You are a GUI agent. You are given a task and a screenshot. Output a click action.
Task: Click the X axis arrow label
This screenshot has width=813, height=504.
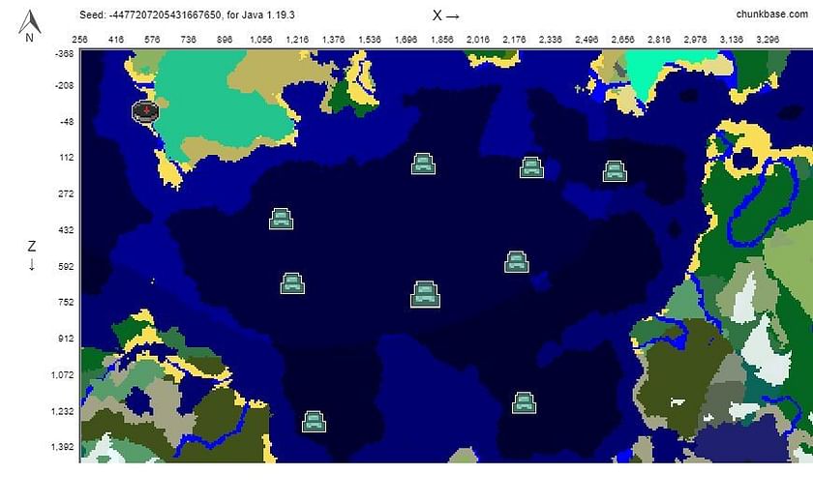coord(446,16)
